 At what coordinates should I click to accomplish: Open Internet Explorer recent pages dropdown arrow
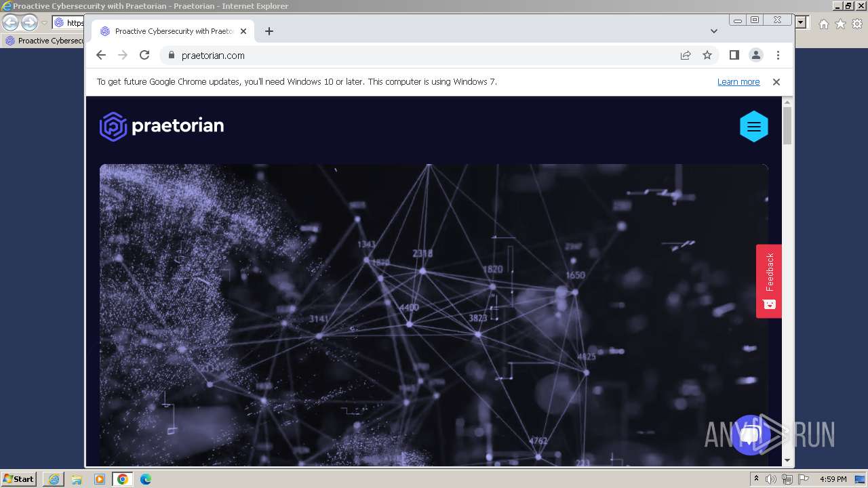coord(44,23)
